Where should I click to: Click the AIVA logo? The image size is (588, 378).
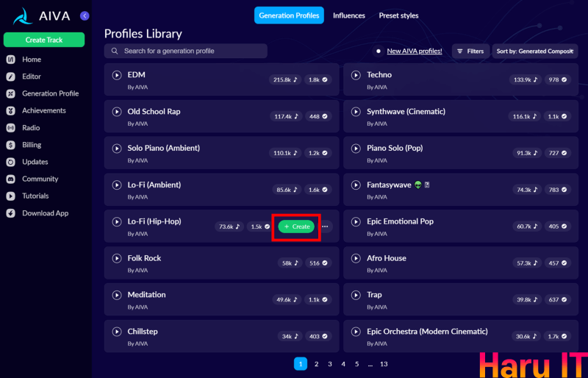click(x=41, y=16)
